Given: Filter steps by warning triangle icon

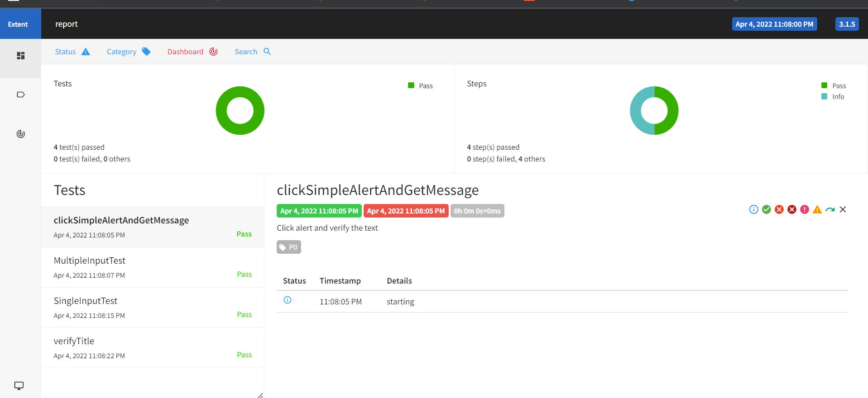Looking at the screenshot, I should pos(817,209).
